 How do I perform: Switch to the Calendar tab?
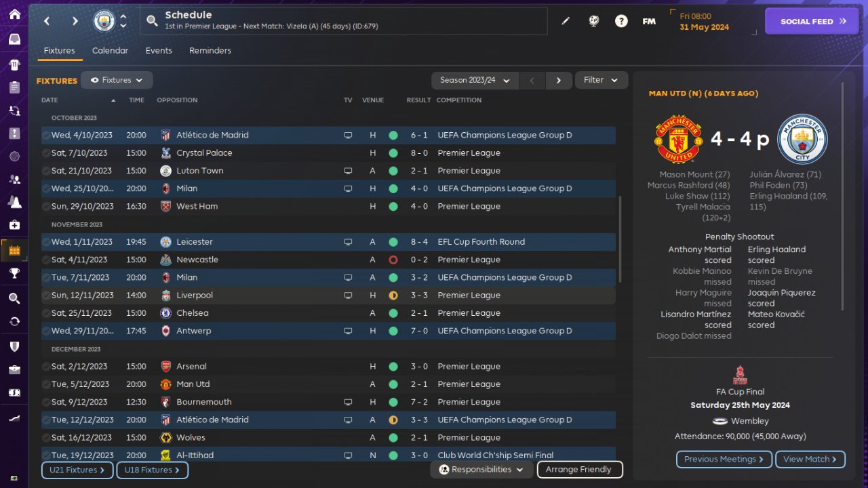pyautogui.click(x=110, y=51)
